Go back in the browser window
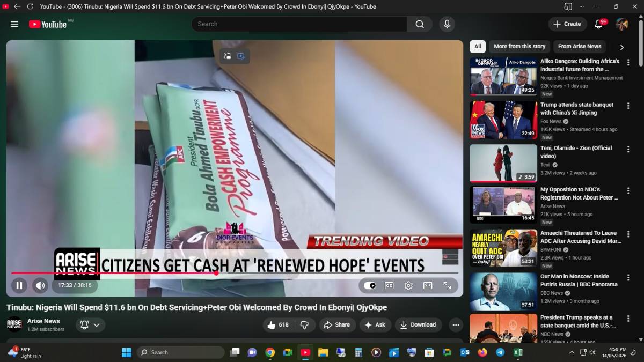Viewport: 644px width, 362px height. point(17,6)
